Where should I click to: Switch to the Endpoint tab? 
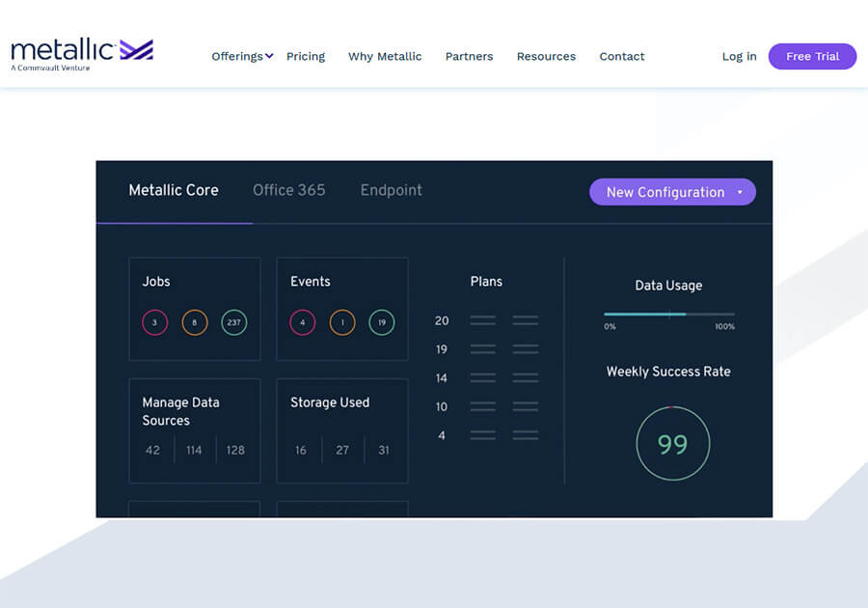pos(391,190)
